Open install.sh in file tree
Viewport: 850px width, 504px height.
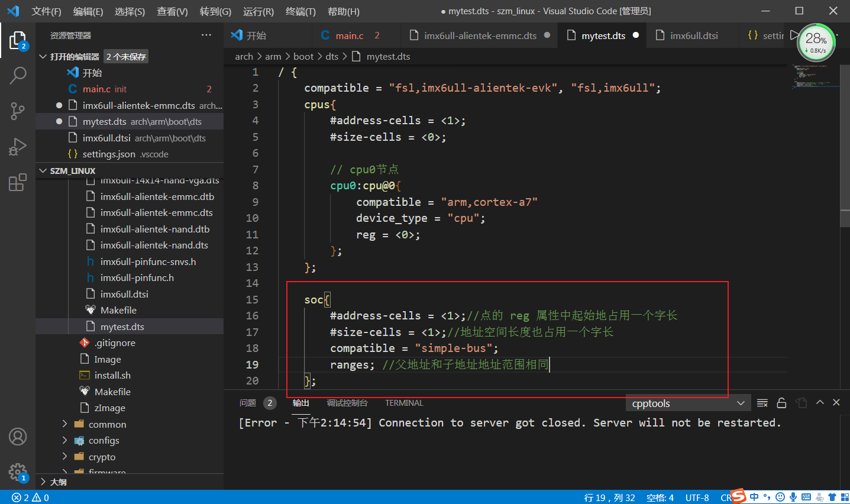click(112, 375)
